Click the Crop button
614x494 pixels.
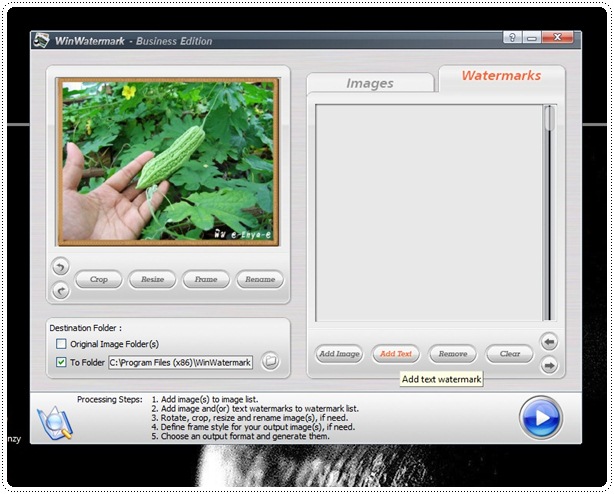tap(98, 279)
